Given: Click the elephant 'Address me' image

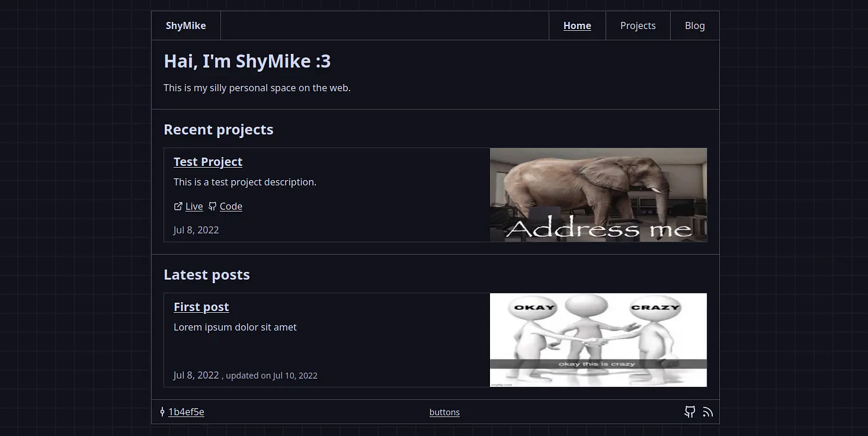Looking at the screenshot, I should coord(598,195).
